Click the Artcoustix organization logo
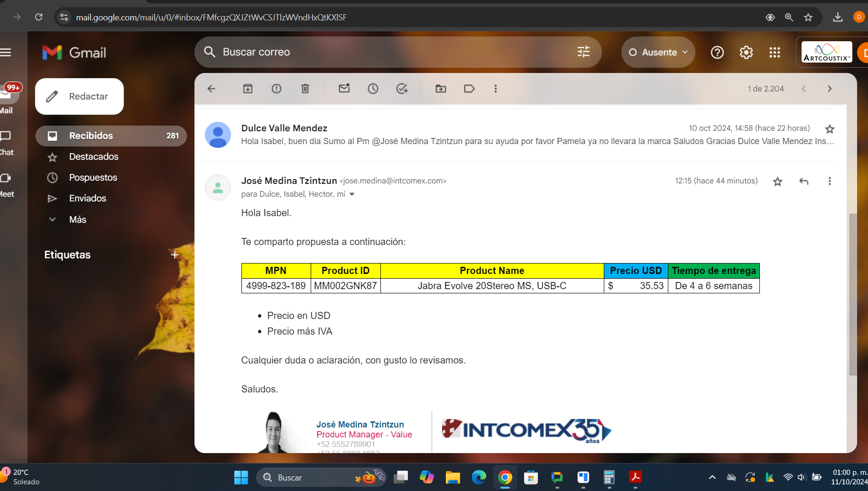868x491 pixels. (826, 52)
